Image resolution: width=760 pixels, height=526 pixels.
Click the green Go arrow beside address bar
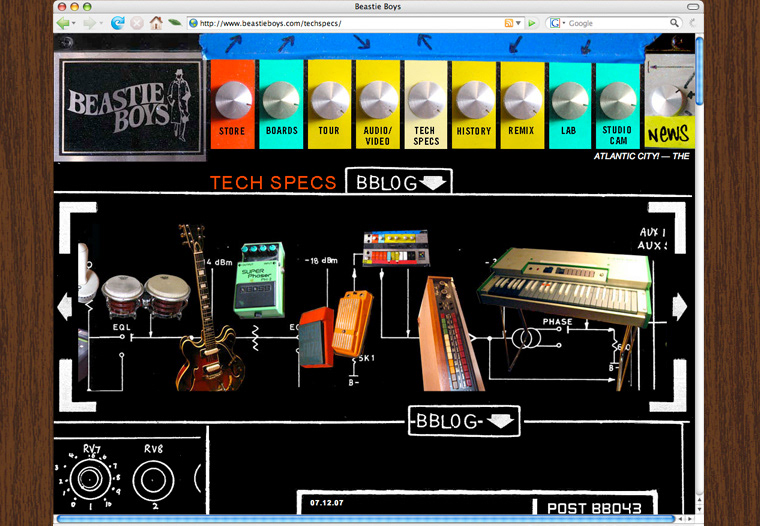[x=532, y=23]
